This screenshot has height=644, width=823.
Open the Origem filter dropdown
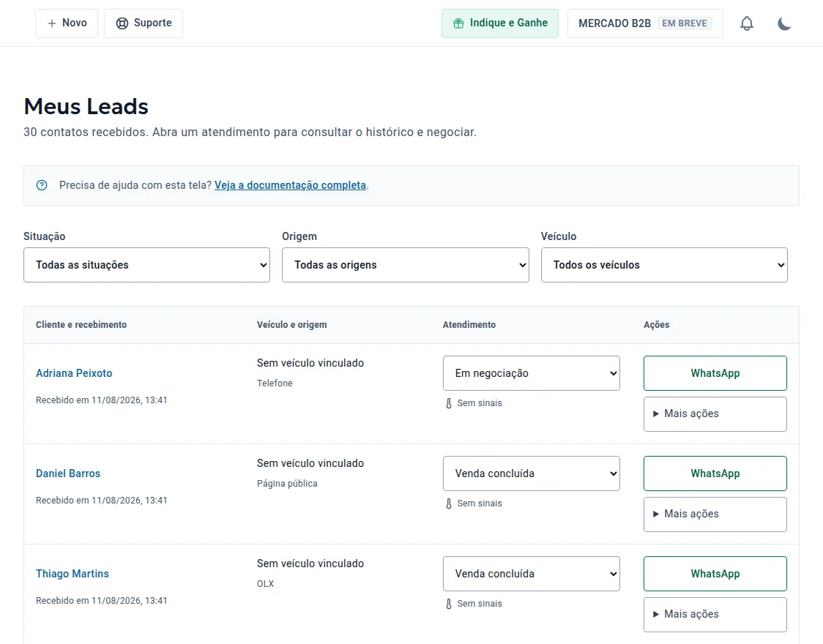point(405,265)
